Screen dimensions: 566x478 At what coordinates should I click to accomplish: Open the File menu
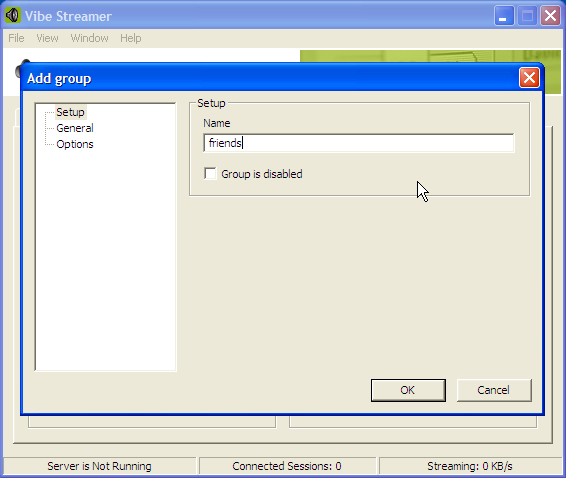pyautogui.click(x=16, y=38)
